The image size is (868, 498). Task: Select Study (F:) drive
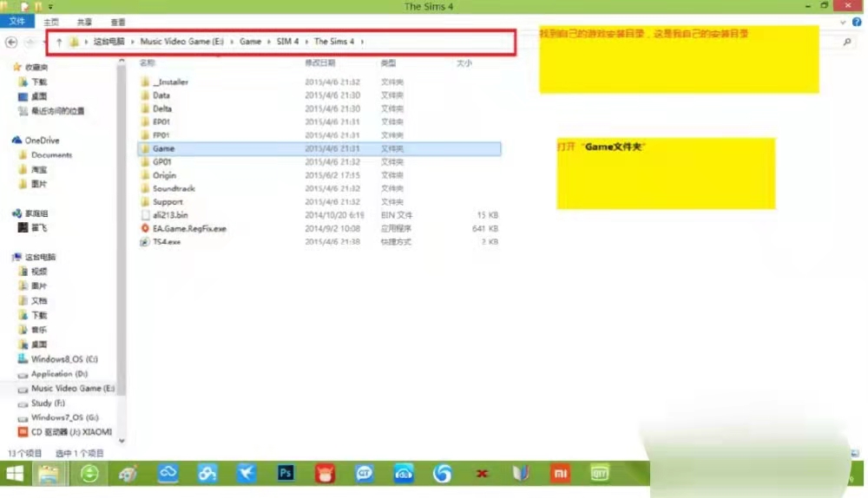point(42,403)
